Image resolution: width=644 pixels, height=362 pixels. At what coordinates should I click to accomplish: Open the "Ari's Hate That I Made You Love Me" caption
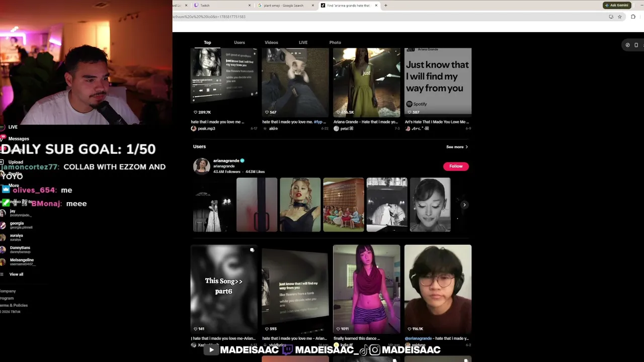(438, 122)
